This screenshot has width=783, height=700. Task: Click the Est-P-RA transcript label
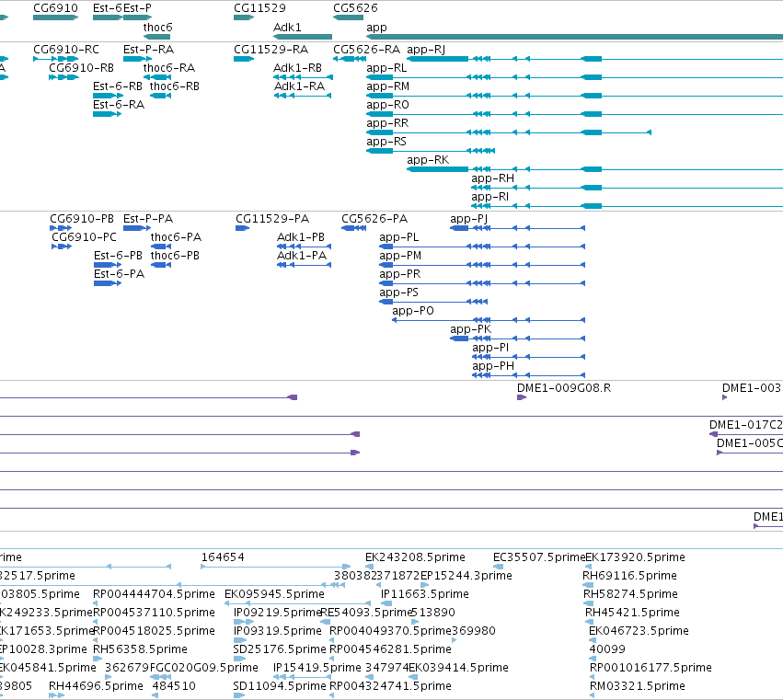[148, 50]
